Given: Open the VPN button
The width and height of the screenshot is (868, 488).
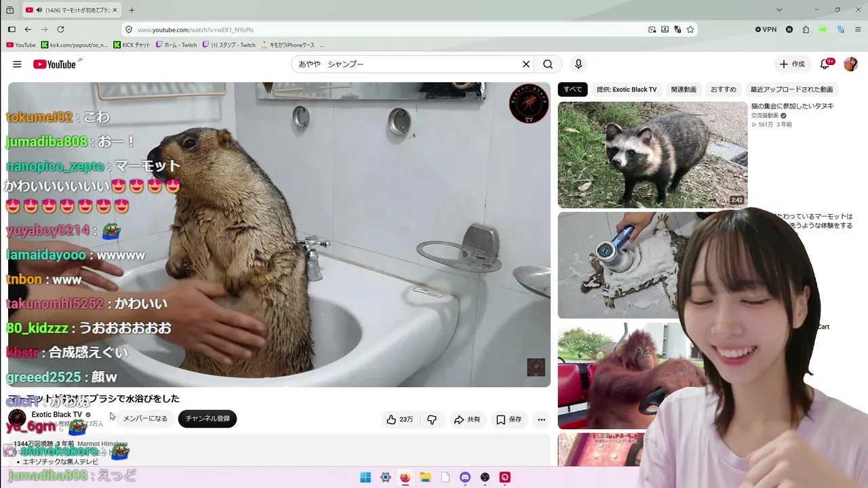Looking at the screenshot, I should point(766,30).
